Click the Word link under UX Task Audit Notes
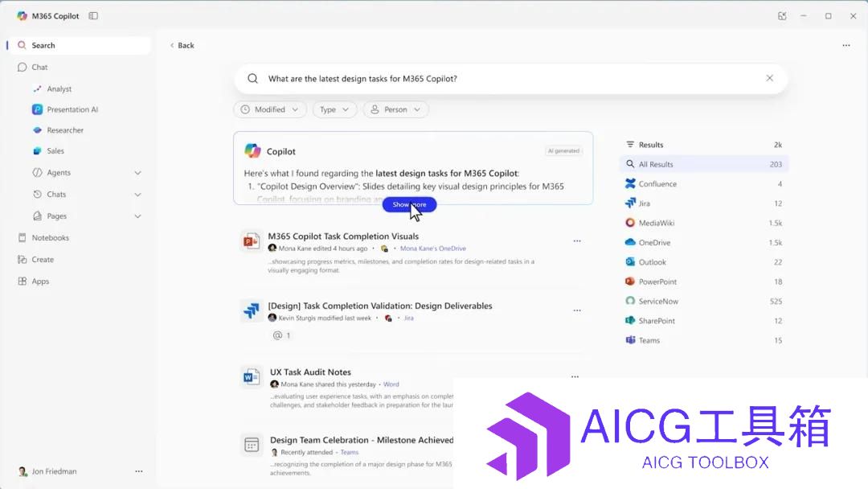Screen dimensions: 868x489 tap(391, 384)
